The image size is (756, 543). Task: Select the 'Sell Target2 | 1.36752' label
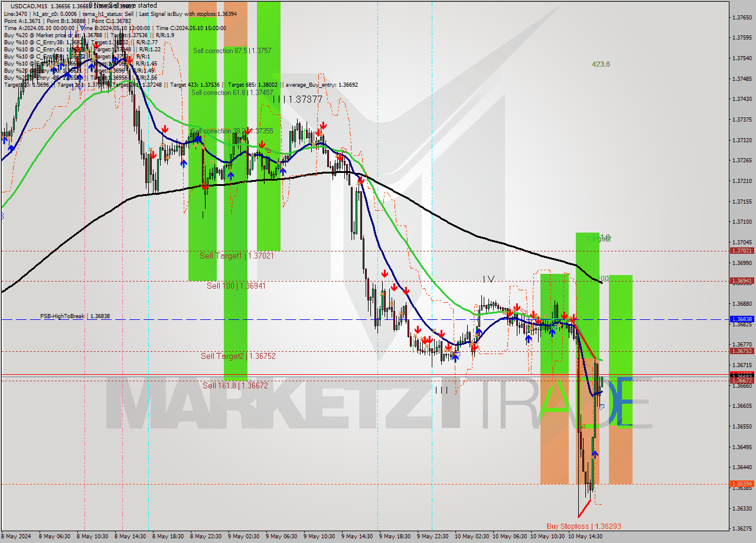238,356
